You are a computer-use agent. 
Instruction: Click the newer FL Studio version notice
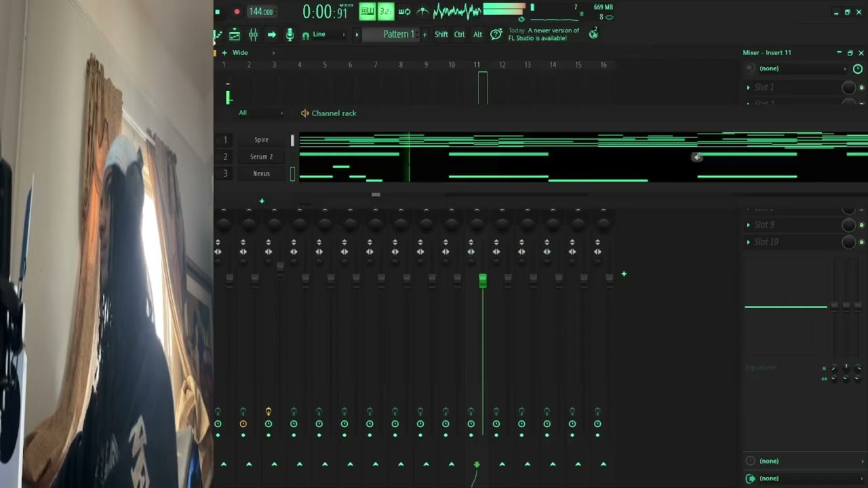(x=544, y=35)
